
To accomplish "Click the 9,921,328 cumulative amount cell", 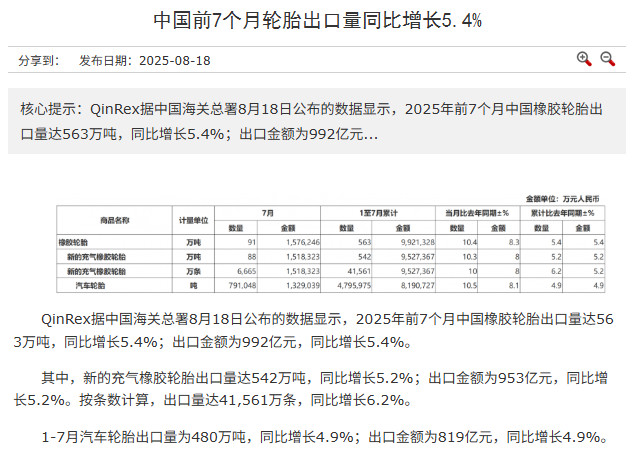I will [411, 242].
